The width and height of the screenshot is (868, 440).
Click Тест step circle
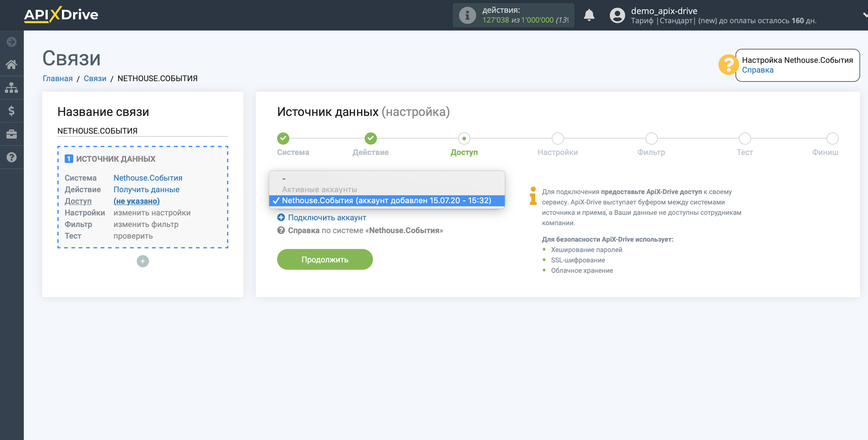coord(745,139)
